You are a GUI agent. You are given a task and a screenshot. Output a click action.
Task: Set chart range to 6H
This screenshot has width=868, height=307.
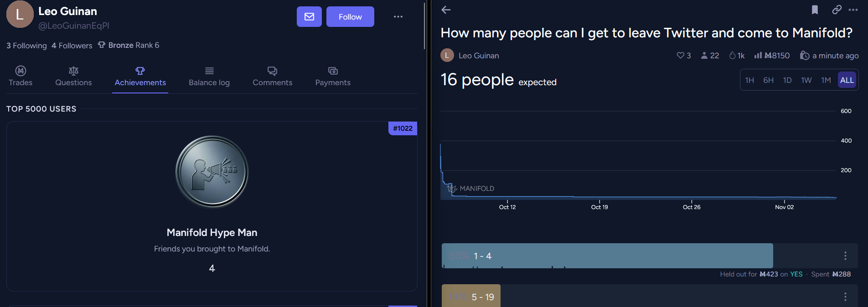click(768, 80)
